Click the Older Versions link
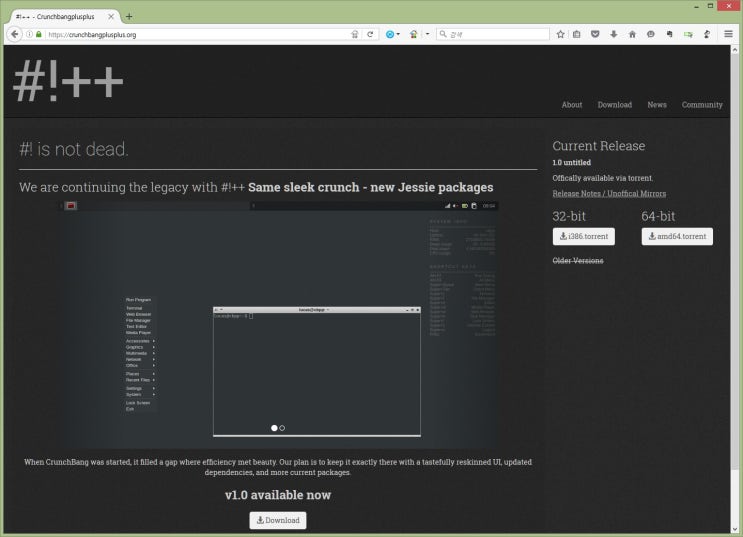This screenshot has width=743, height=537. tap(577, 261)
